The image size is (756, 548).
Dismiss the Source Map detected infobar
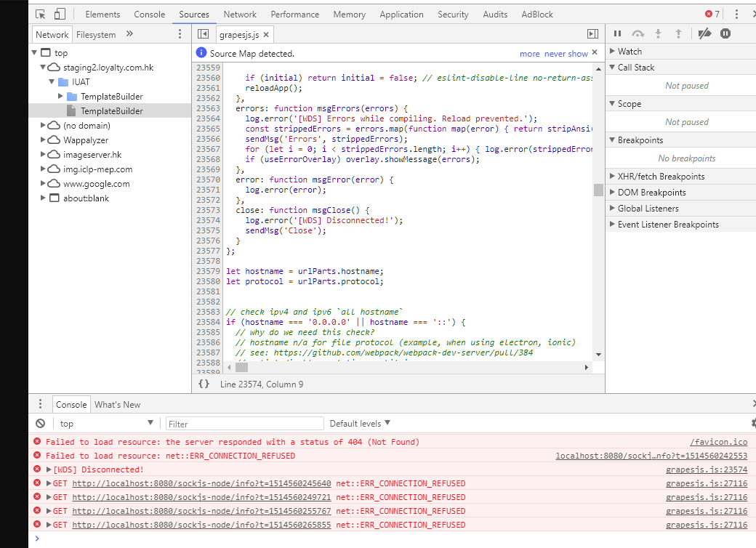tap(595, 52)
